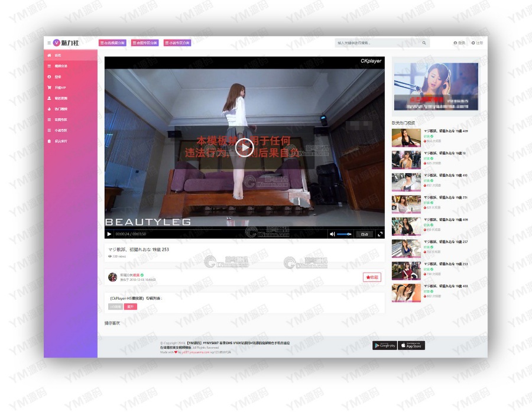
Task: Expand the episode list with pink button
Action: 130,306
